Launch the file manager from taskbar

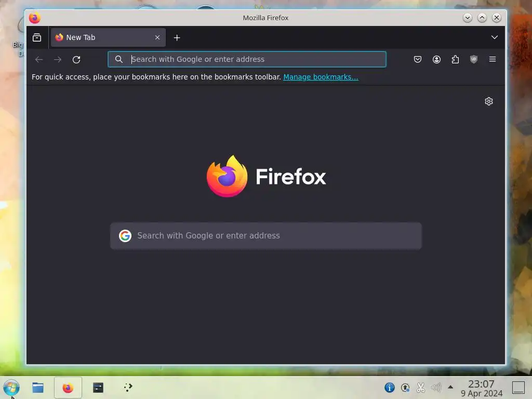(37, 388)
